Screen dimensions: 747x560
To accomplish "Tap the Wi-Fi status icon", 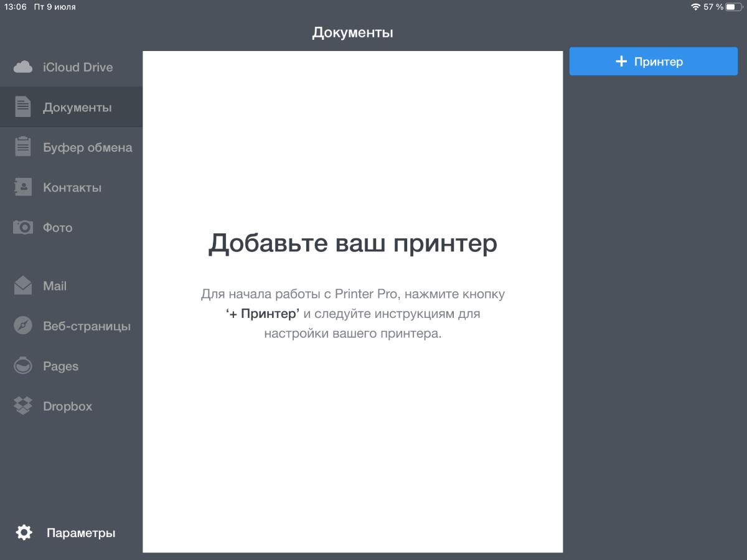I will coord(695,7).
